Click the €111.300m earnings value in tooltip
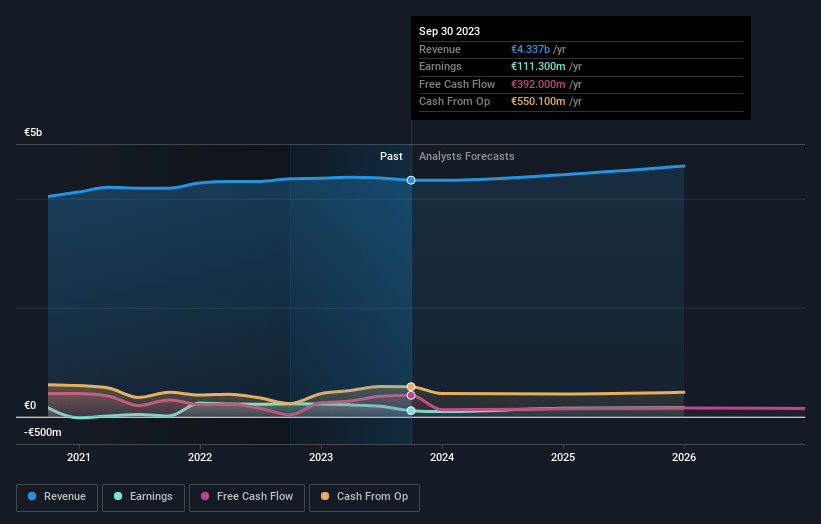Viewport: 821px width, 524px height. (x=538, y=66)
